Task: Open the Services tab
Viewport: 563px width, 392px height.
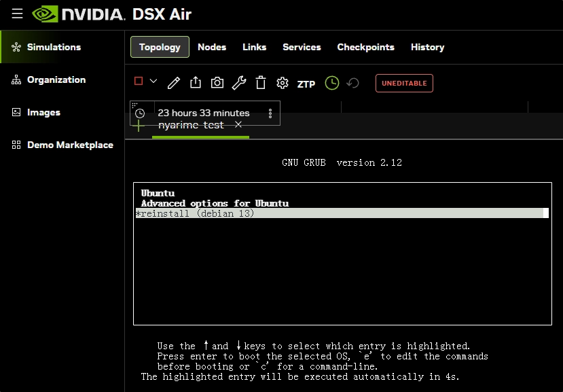Action: coord(302,47)
